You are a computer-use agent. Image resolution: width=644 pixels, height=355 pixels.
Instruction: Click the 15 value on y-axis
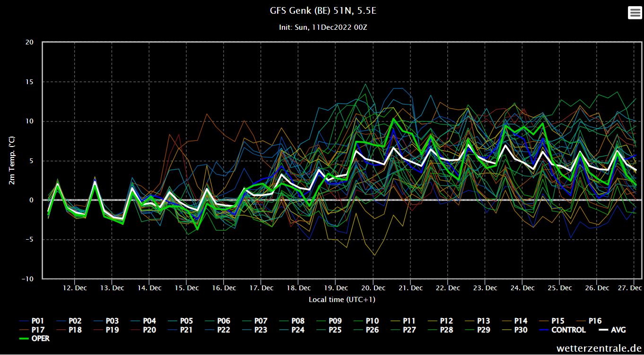click(29, 82)
